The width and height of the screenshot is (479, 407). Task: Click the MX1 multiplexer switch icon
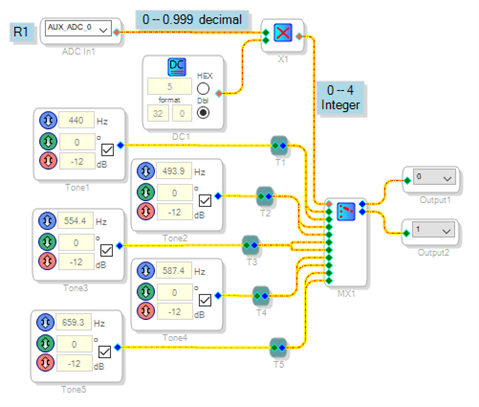click(346, 211)
